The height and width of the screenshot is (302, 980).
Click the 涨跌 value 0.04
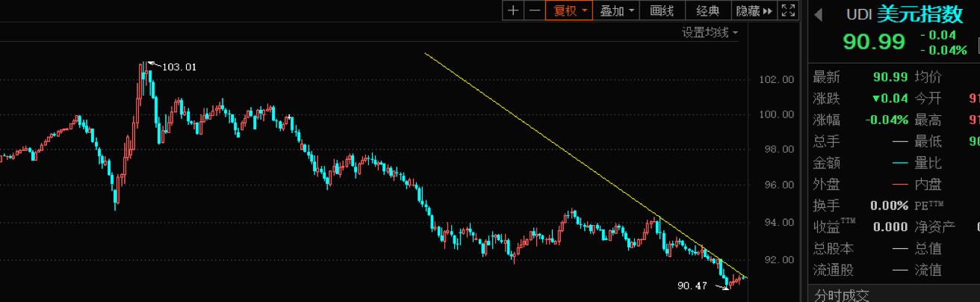pos(890,99)
